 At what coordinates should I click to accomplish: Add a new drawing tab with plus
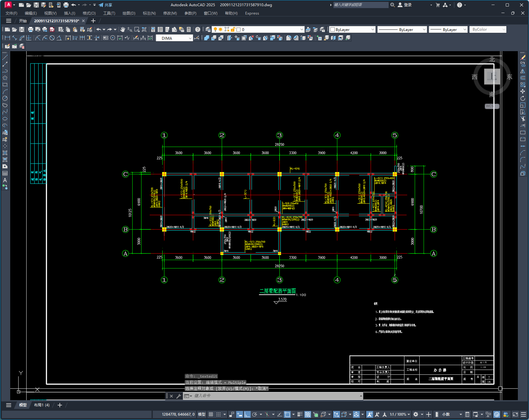coord(93,21)
